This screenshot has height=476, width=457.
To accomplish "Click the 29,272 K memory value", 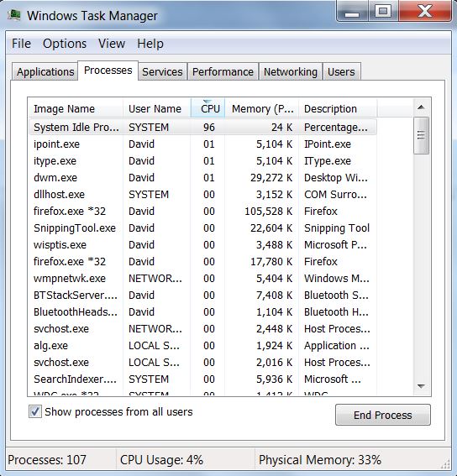I will click(x=271, y=178).
